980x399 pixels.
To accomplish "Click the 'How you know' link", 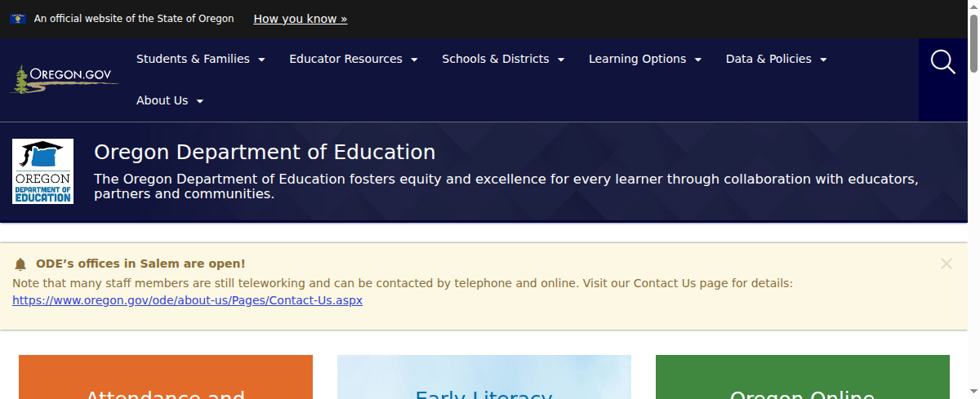I will click(300, 19).
